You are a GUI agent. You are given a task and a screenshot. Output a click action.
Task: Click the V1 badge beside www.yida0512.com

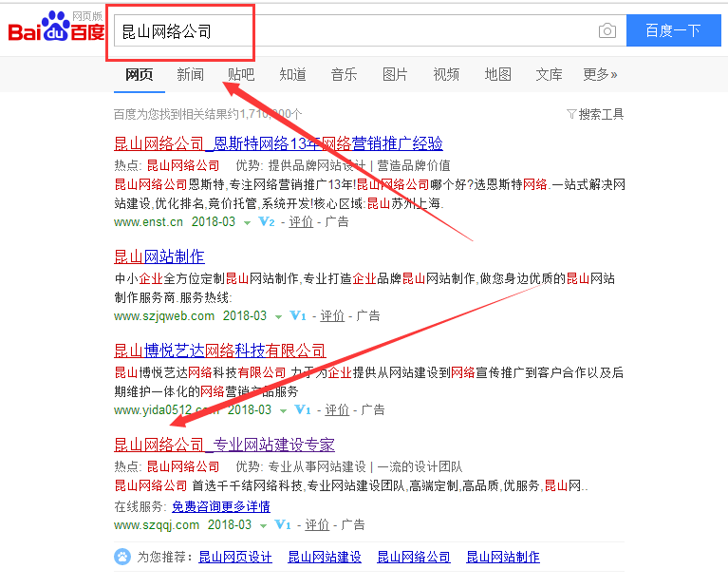[302, 410]
